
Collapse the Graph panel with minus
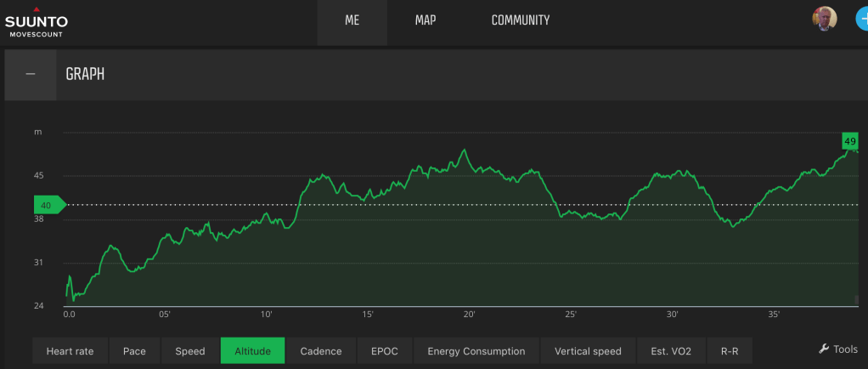click(31, 74)
